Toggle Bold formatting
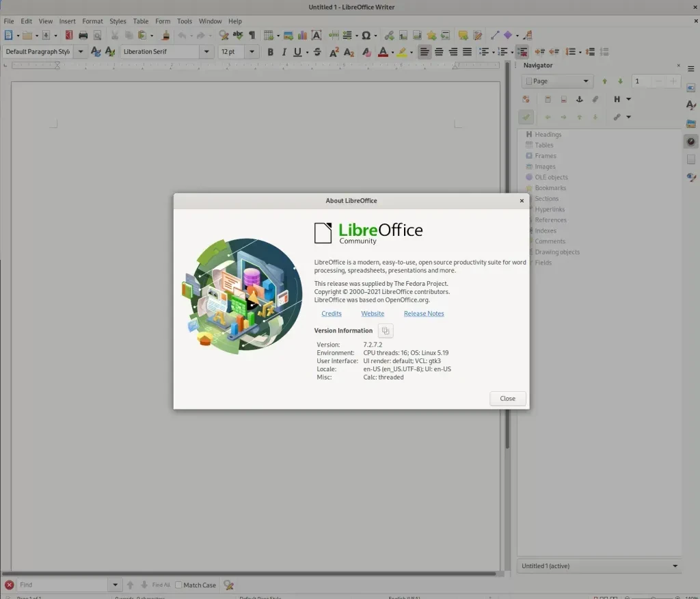Viewport: 700px width, 599px height. [270, 52]
